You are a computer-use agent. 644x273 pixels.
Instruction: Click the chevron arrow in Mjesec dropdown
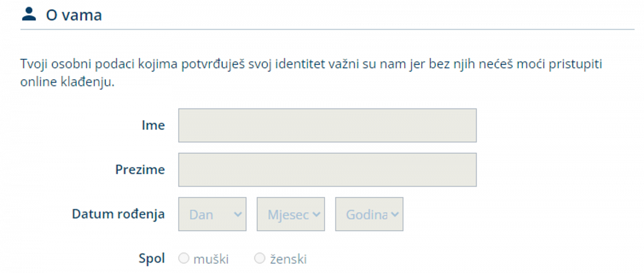[316, 214]
